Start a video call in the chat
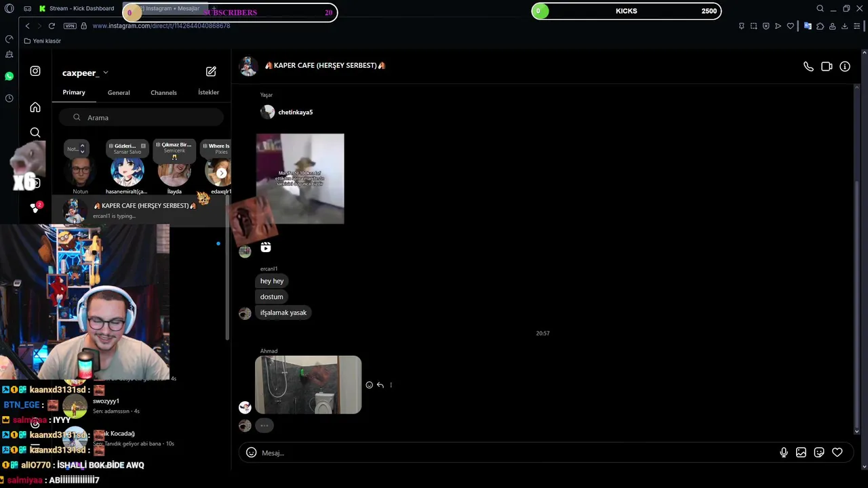The height and width of the screenshot is (488, 868). (x=827, y=66)
